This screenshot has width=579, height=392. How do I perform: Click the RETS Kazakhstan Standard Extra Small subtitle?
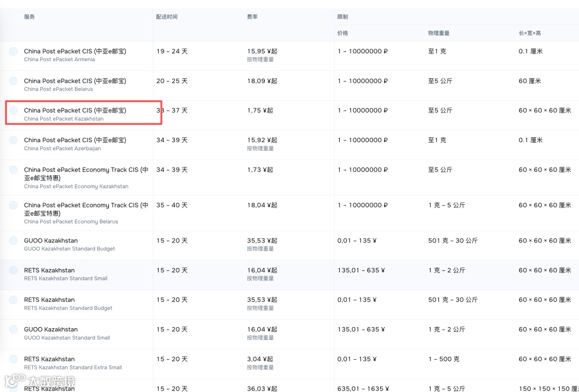[73, 367]
